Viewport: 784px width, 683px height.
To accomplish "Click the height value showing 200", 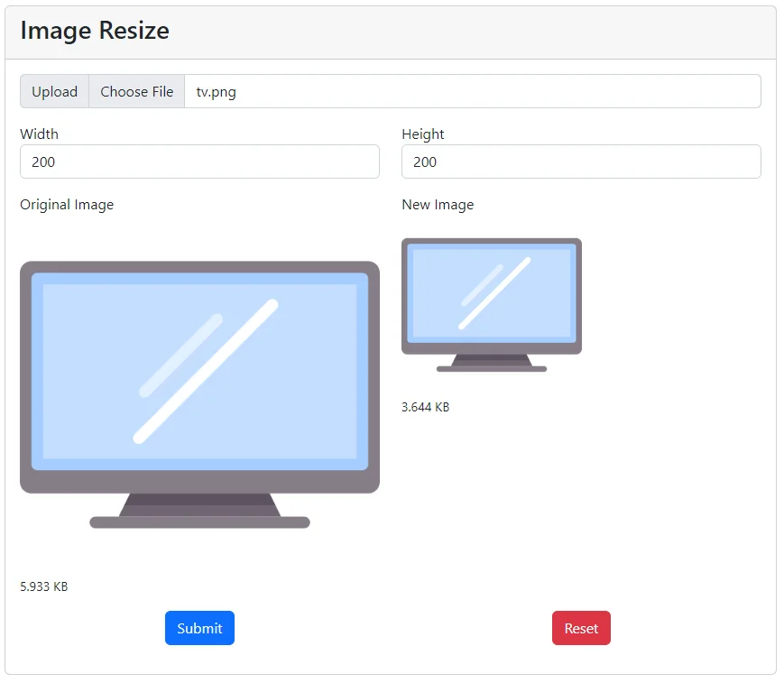I will click(x=425, y=162).
